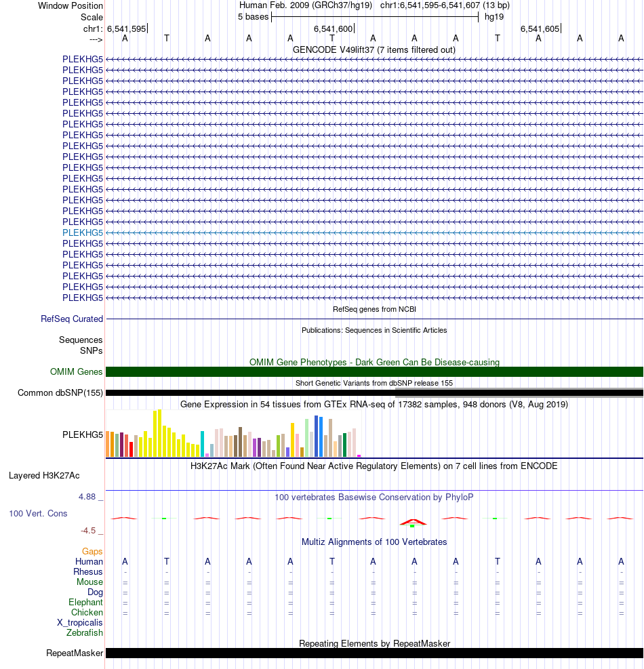Click the 100 Vert. Cons label
The width and height of the screenshot is (644, 669).
pyautogui.click(x=38, y=513)
